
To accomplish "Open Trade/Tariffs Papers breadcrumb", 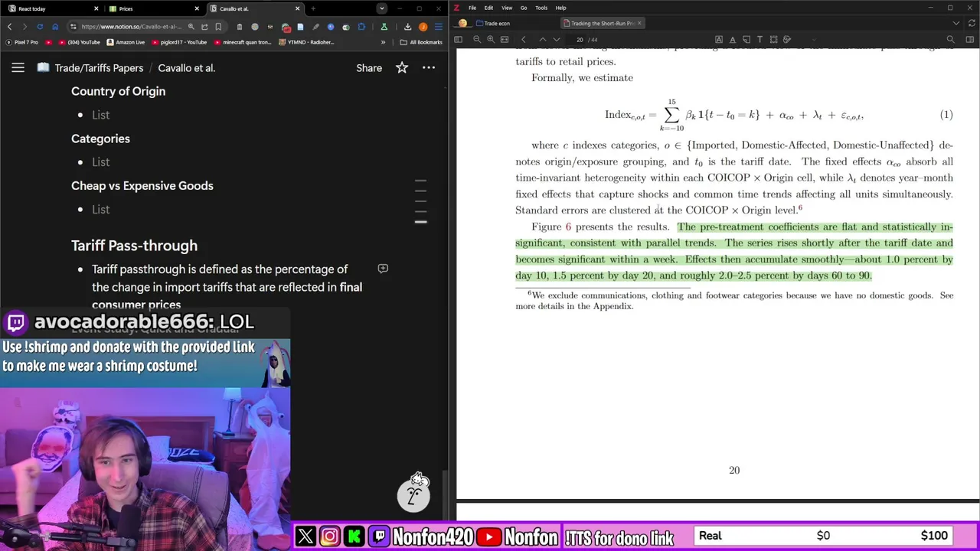I will (x=99, y=68).
